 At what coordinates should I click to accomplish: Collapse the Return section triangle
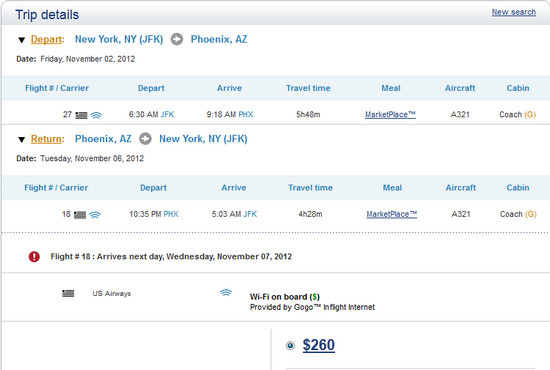(x=21, y=140)
